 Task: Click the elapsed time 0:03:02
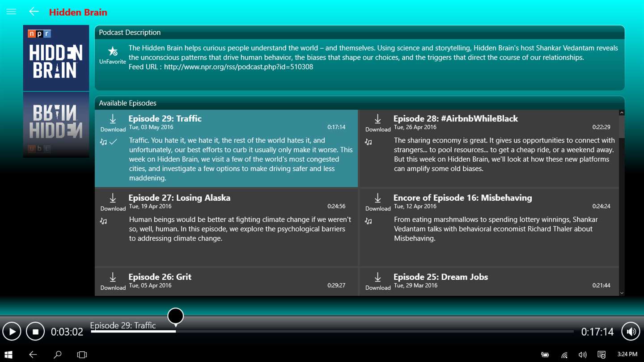67,332
